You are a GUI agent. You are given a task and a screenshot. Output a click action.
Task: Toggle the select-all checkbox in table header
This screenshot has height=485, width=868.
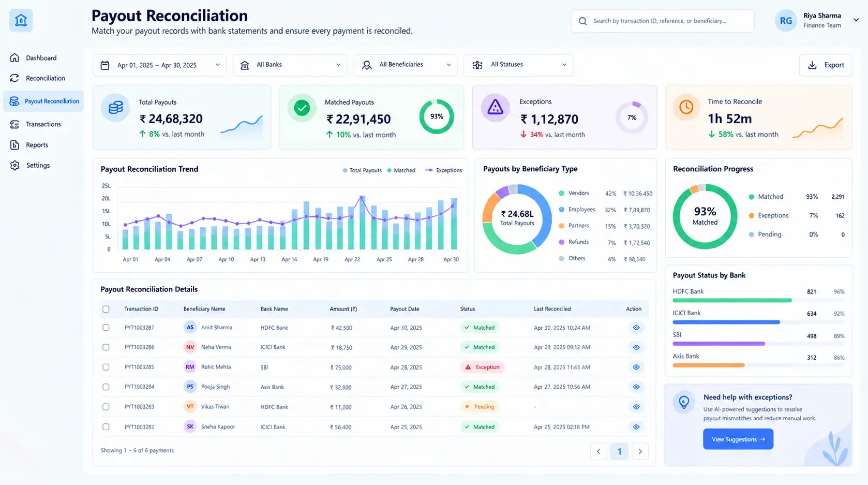click(x=106, y=309)
